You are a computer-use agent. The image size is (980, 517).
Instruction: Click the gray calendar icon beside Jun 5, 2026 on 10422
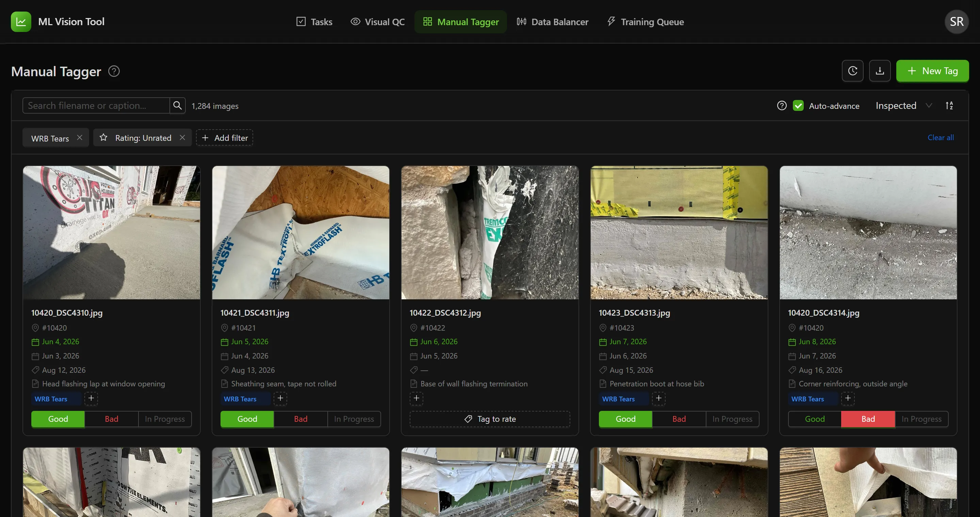[413, 356]
